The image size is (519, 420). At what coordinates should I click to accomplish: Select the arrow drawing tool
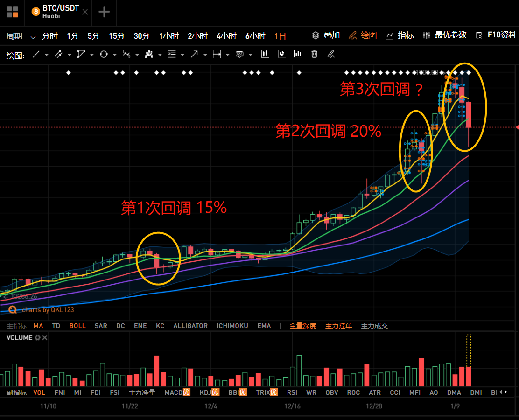click(194, 54)
